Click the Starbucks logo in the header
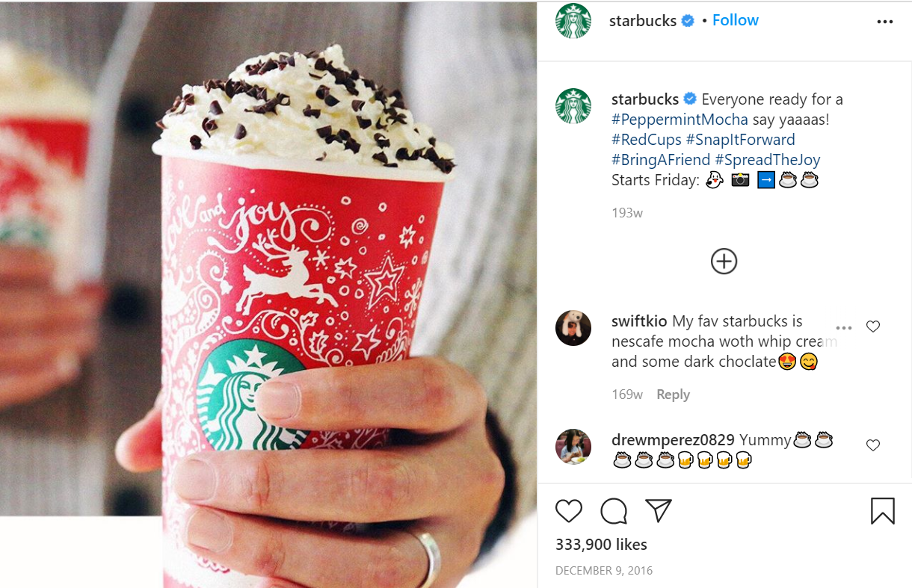Screen dimensions: 912x588 click(573, 21)
